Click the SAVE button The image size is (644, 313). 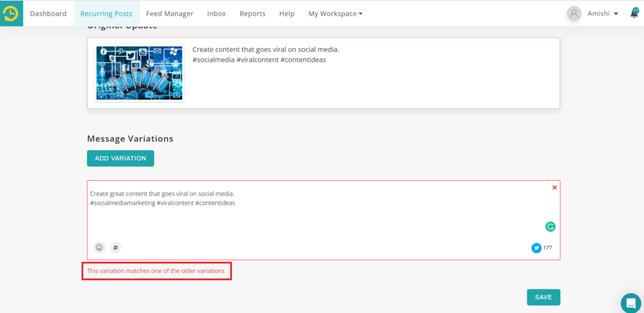coord(543,297)
